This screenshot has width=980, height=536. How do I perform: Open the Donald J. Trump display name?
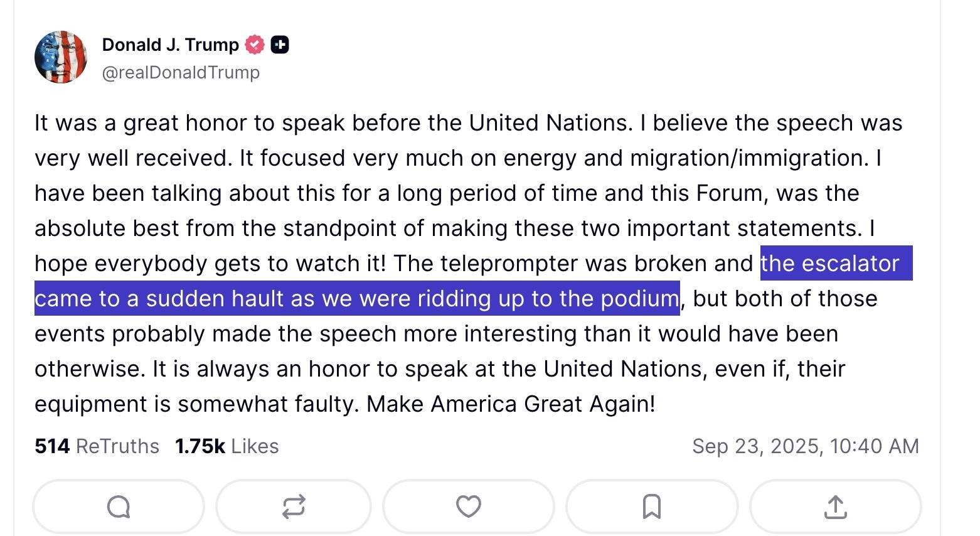tap(170, 45)
